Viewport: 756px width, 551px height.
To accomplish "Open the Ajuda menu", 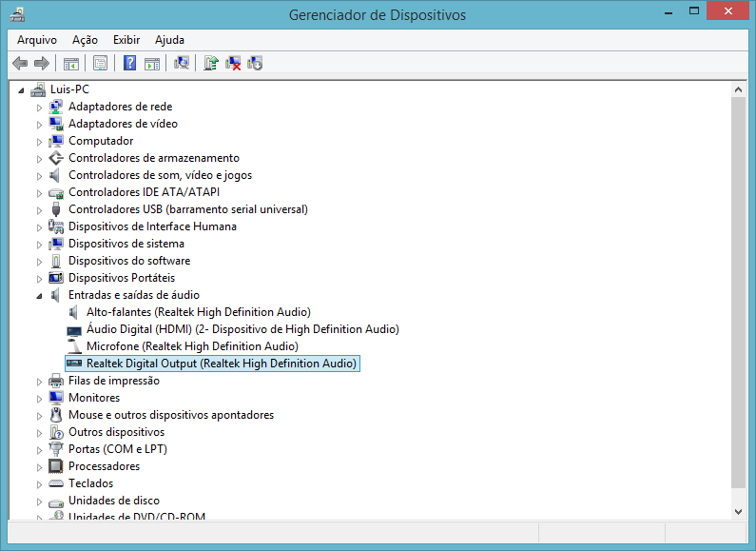I will 169,40.
